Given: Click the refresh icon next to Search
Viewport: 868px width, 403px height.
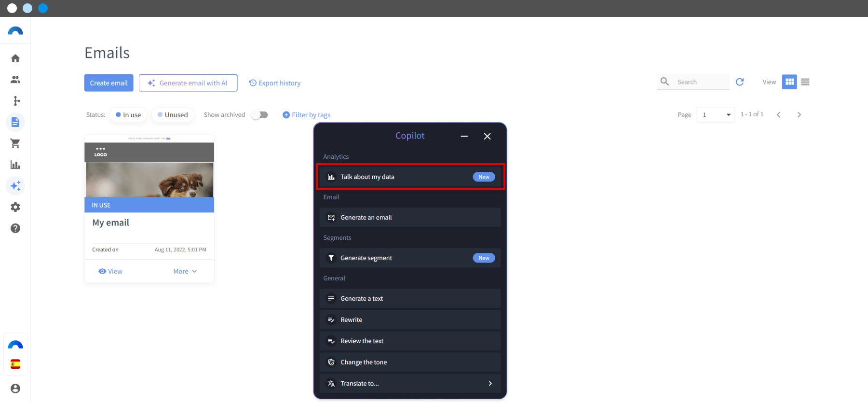Looking at the screenshot, I should pos(740,82).
